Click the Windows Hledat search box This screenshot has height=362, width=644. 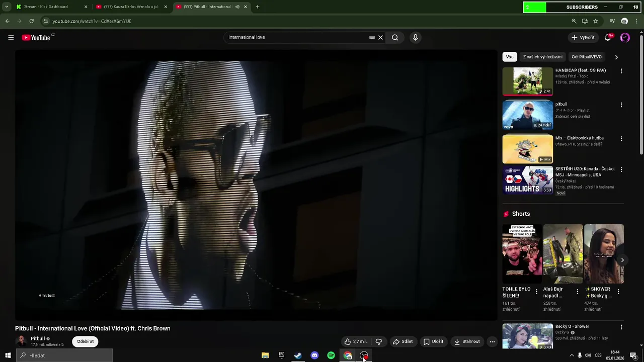click(64, 355)
